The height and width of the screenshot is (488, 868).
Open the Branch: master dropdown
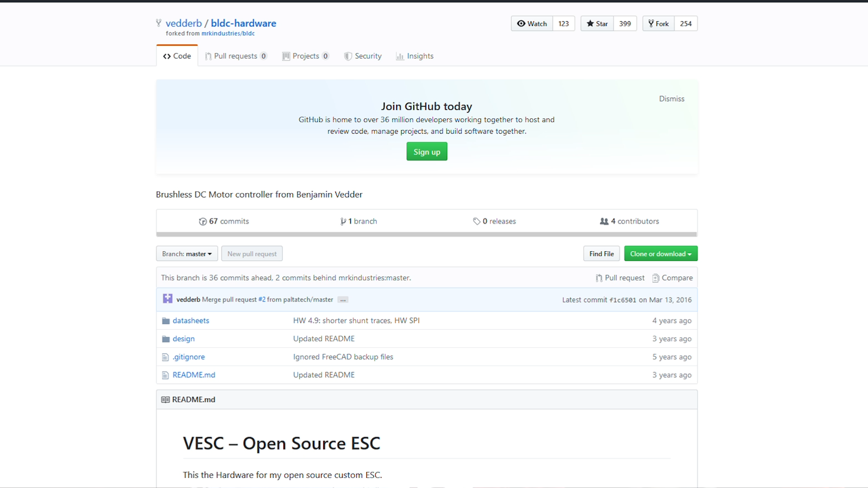click(187, 254)
